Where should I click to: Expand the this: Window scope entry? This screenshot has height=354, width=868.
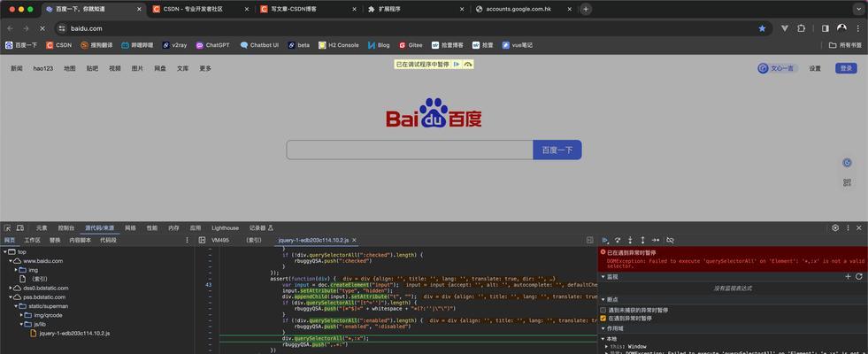click(607, 346)
